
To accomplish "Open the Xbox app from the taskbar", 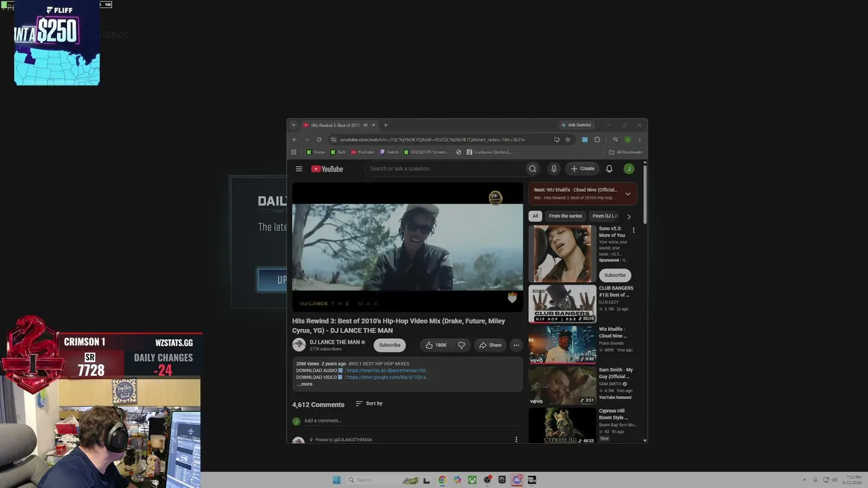I will 472,480.
